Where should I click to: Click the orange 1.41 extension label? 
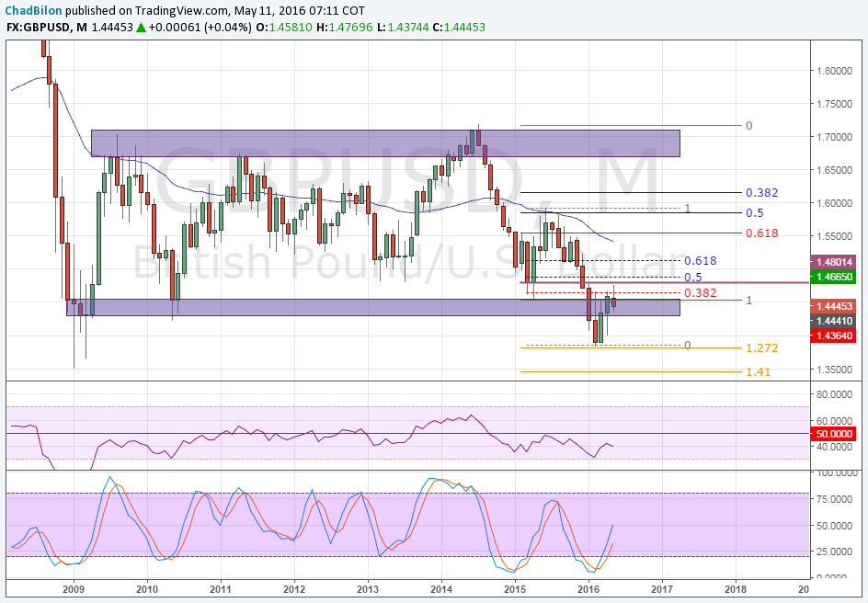759,371
